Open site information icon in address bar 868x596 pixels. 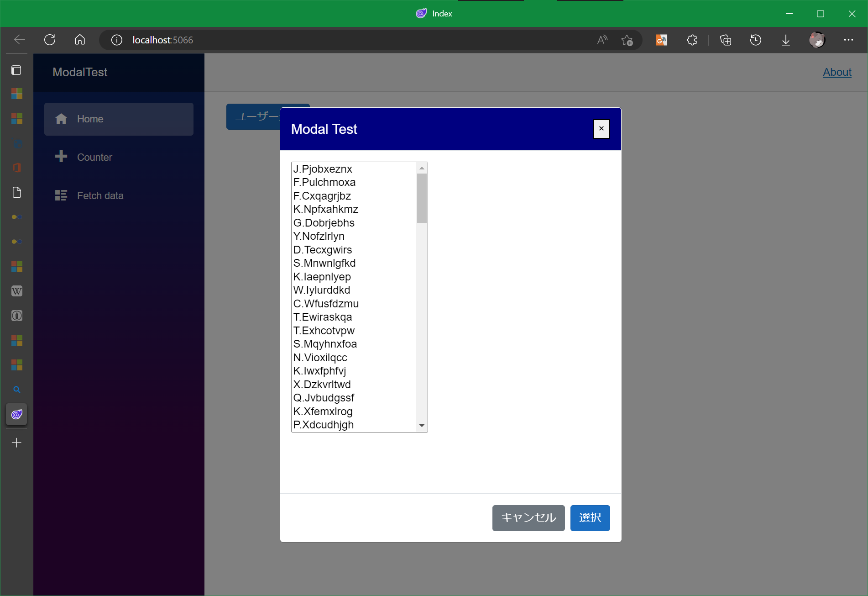pos(117,40)
